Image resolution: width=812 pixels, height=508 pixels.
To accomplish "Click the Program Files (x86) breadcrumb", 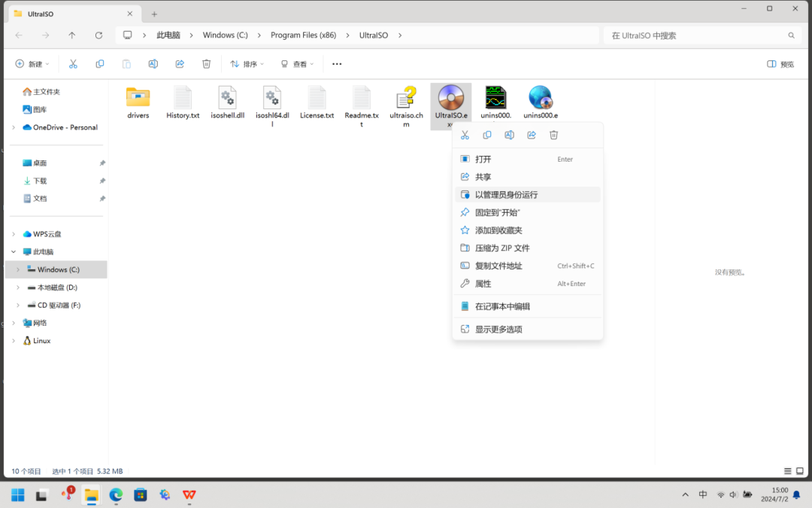I will (304, 35).
